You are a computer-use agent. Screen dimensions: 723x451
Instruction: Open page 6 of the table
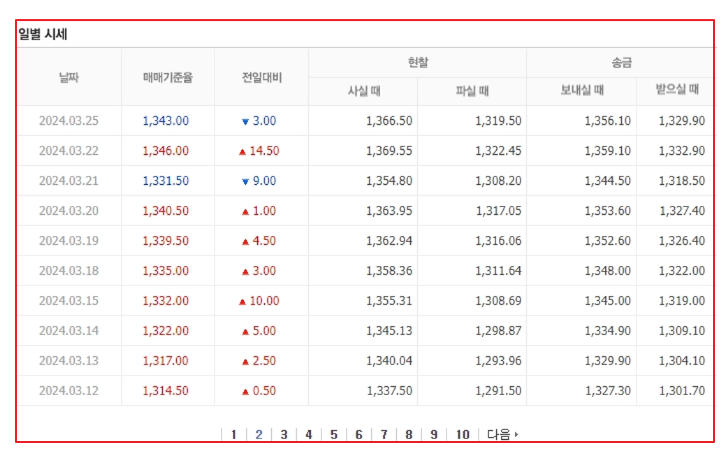pos(359,434)
